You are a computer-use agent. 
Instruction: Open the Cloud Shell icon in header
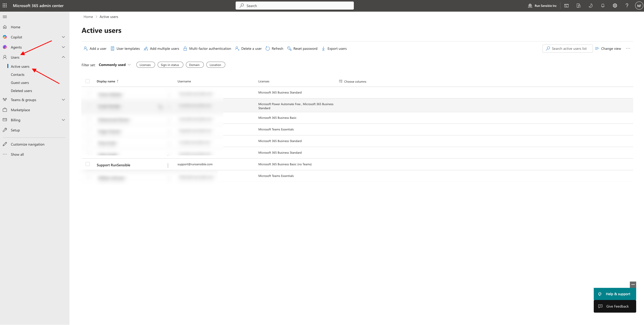[566, 6]
